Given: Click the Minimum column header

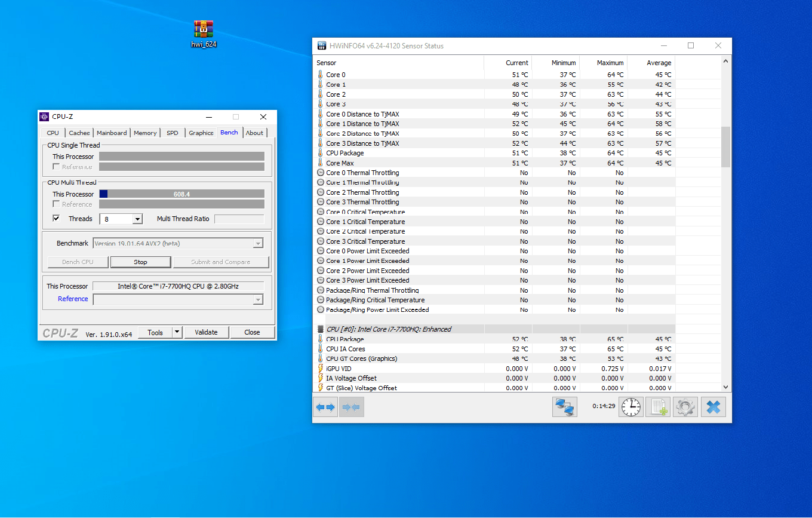Looking at the screenshot, I should pos(556,63).
